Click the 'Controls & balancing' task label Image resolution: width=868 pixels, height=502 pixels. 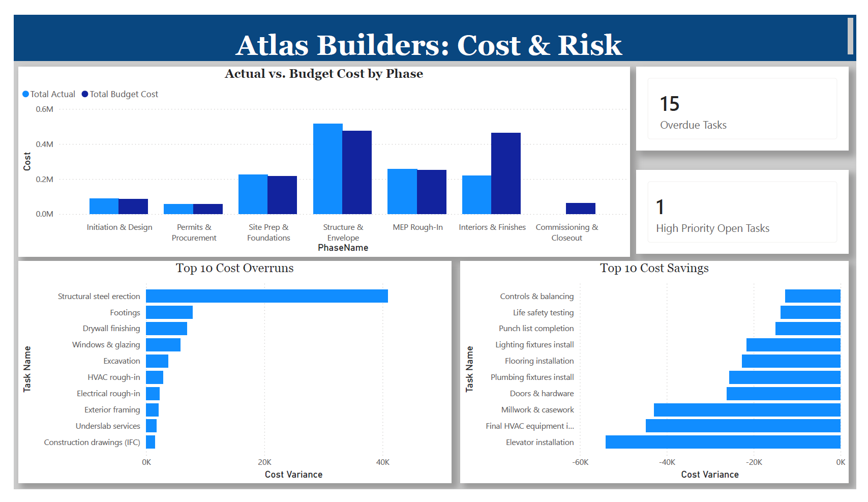(x=537, y=297)
